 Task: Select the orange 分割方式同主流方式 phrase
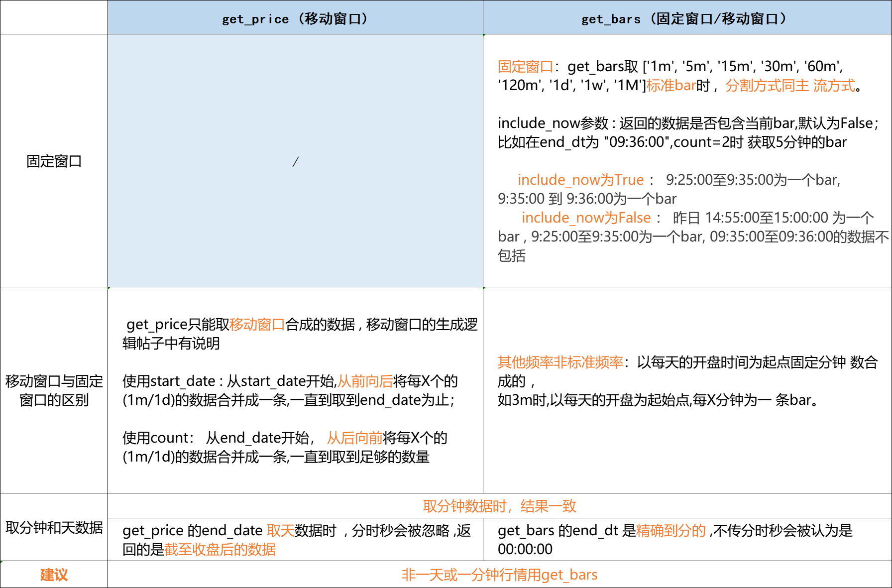click(x=790, y=85)
